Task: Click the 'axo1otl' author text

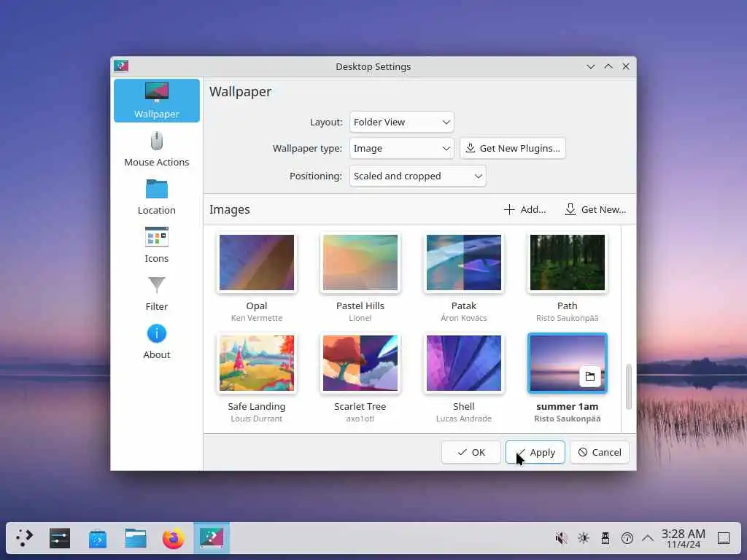Action: tap(360, 419)
